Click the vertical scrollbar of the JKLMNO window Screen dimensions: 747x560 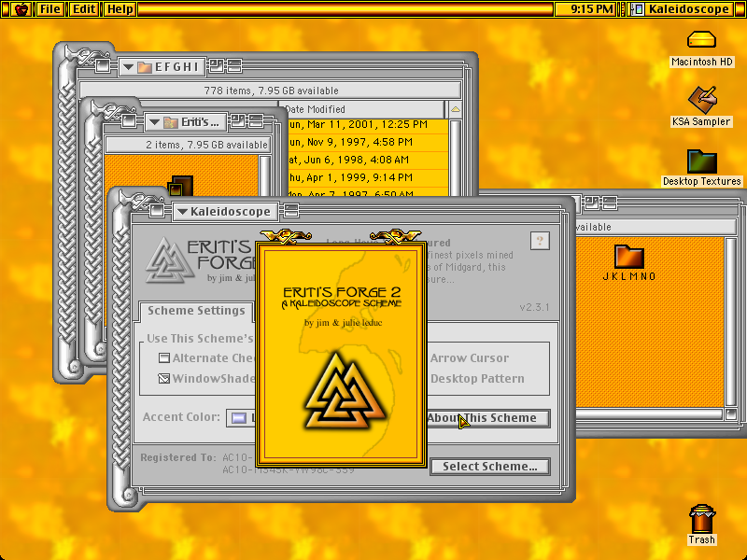(731, 323)
